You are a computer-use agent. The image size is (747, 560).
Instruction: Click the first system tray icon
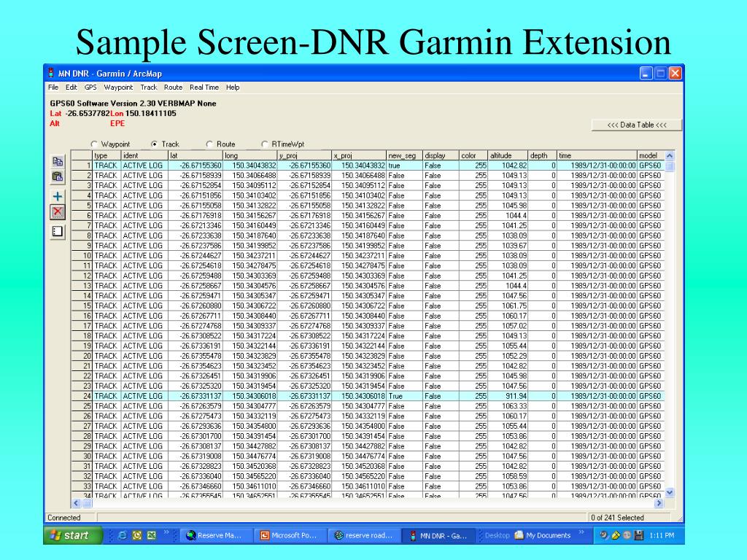[603, 535]
